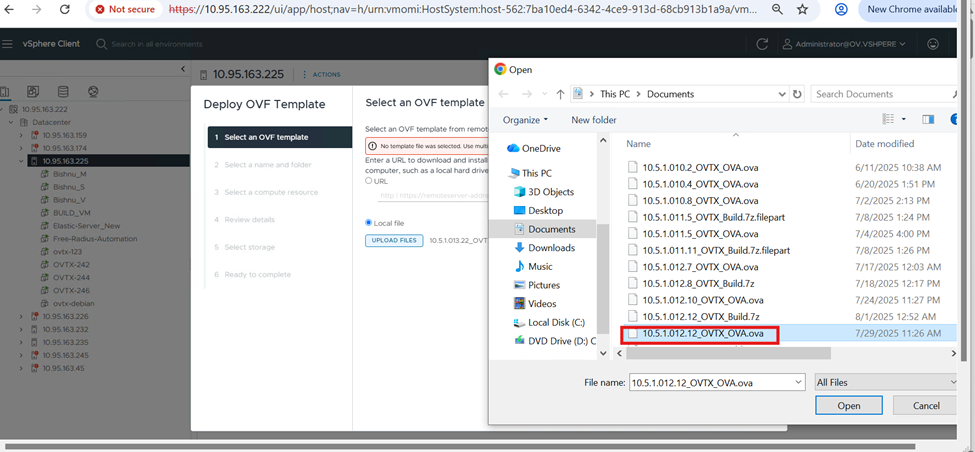Open the Organize dropdown menu
Screen dimensions: 975x452
coord(526,120)
